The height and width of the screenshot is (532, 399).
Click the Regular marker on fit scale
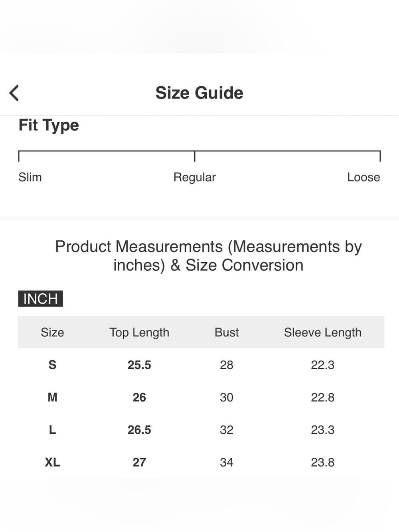195,156
